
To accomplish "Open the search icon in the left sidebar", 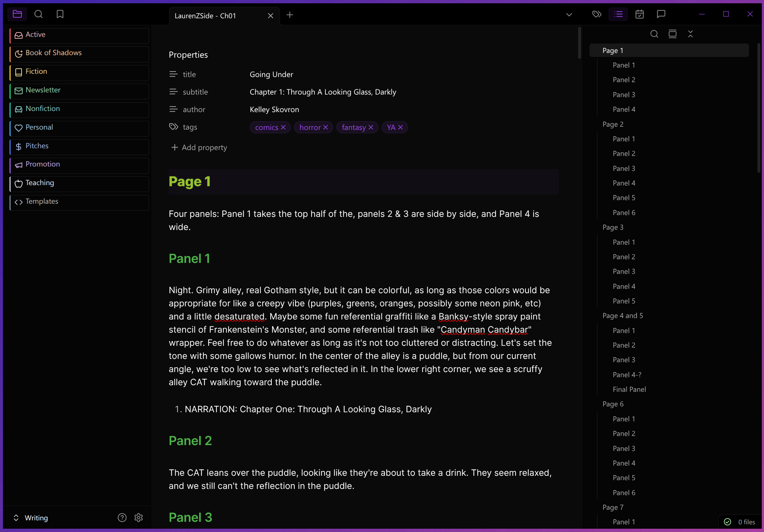I will tap(38, 14).
